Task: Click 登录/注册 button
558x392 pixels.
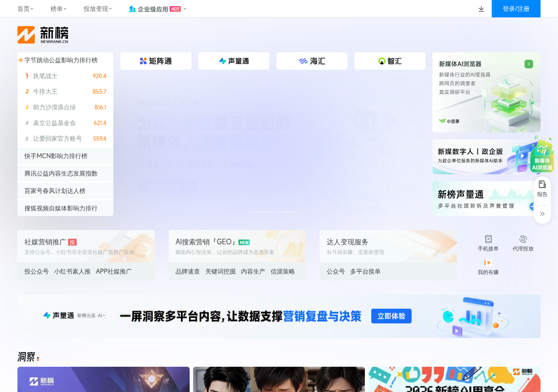Action: [516, 9]
